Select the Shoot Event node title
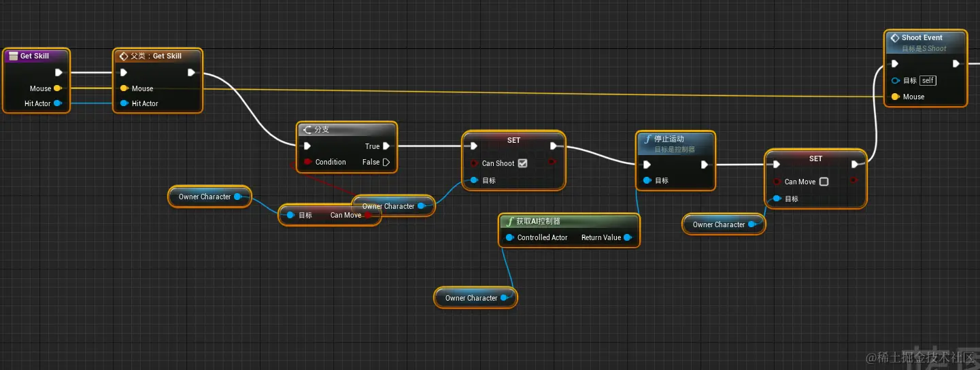The height and width of the screenshot is (370, 980). (x=922, y=37)
